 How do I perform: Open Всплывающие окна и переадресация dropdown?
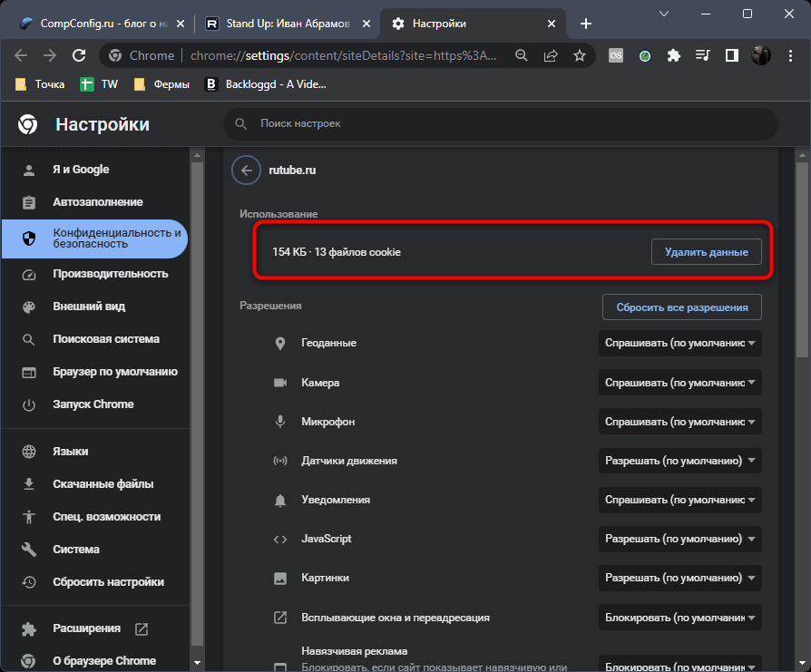[679, 618]
